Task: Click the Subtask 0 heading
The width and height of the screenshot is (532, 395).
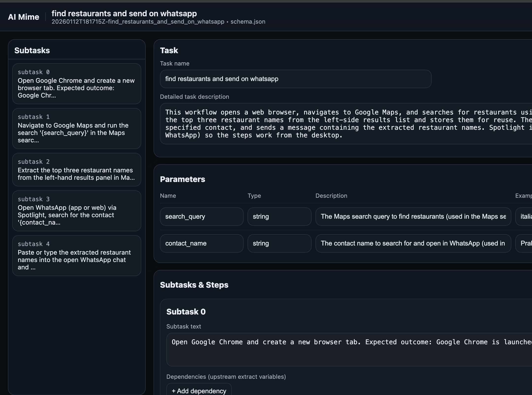Action: coord(186,312)
